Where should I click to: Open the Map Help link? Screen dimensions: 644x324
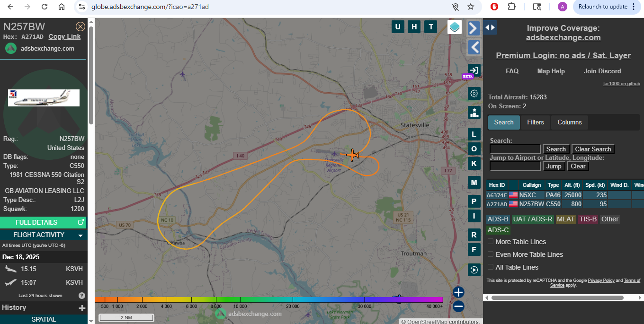(551, 71)
